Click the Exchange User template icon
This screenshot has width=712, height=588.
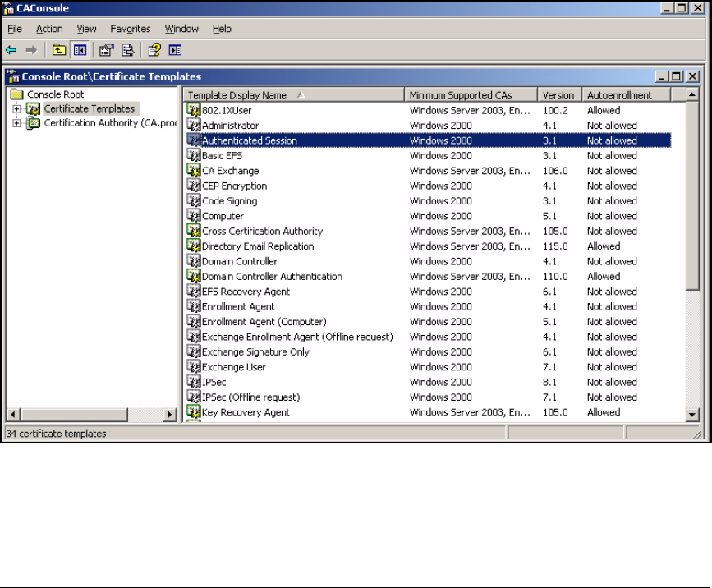(x=194, y=366)
